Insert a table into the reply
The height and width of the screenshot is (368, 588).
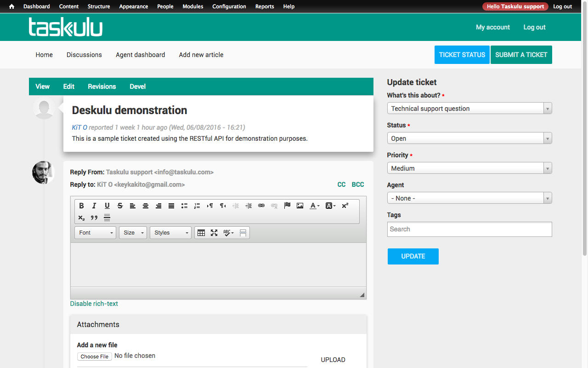click(x=201, y=233)
